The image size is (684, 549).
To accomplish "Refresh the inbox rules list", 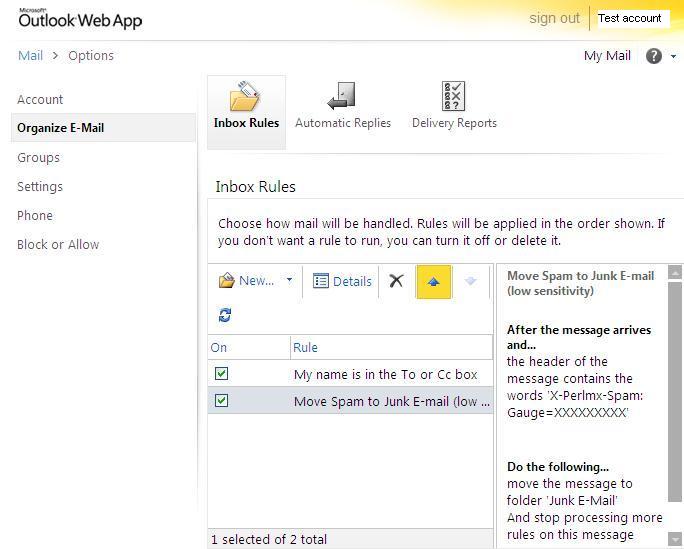I will click(x=225, y=315).
